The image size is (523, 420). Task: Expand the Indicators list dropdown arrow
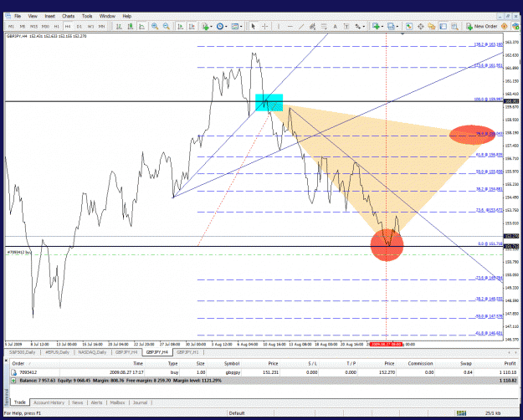pos(211,27)
